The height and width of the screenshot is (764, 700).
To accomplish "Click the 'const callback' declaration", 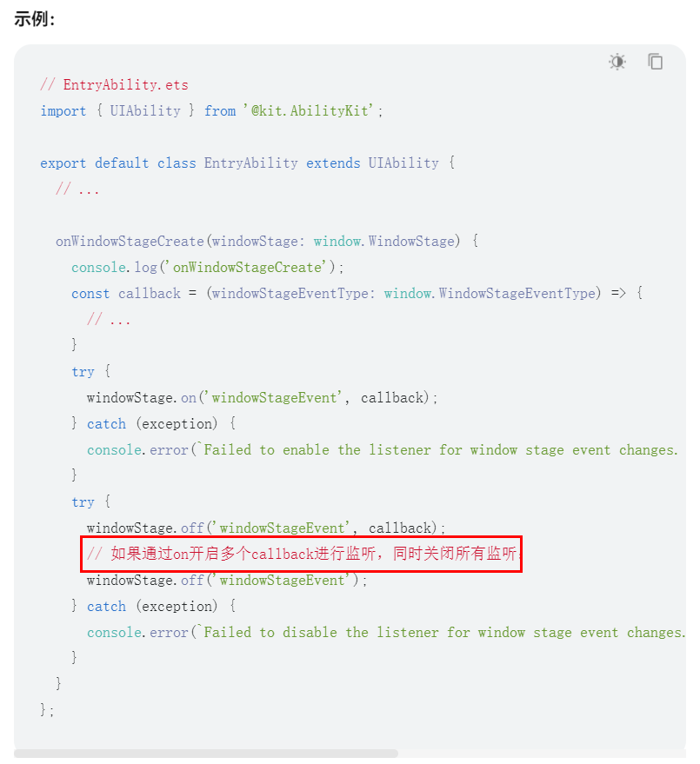I will tap(126, 293).
